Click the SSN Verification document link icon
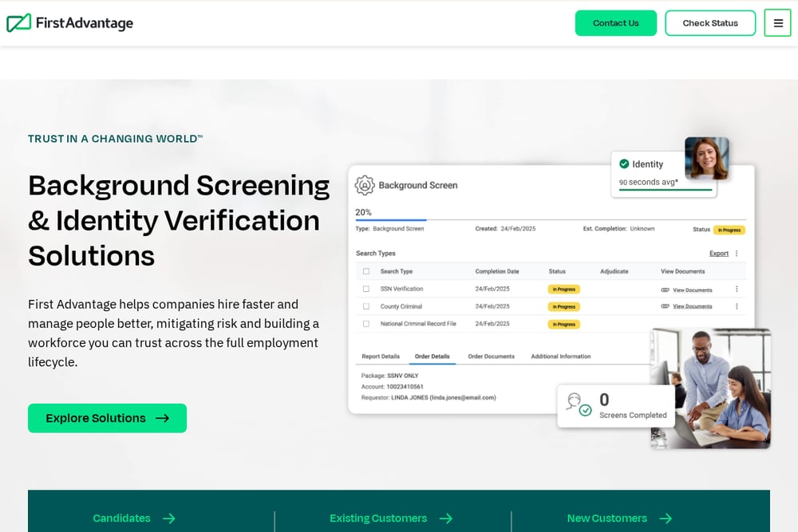798x532 pixels. pos(665,290)
